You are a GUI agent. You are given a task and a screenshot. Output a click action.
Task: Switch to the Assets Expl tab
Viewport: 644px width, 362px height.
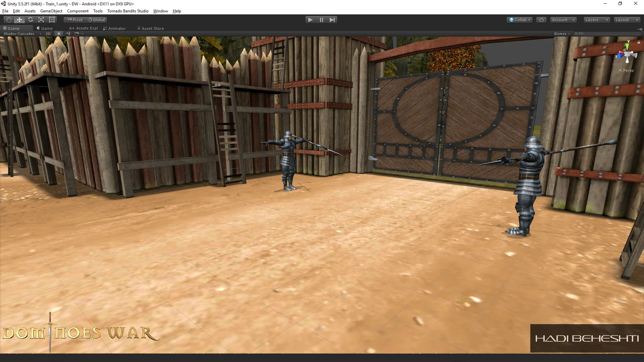pyautogui.click(x=84, y=28)
